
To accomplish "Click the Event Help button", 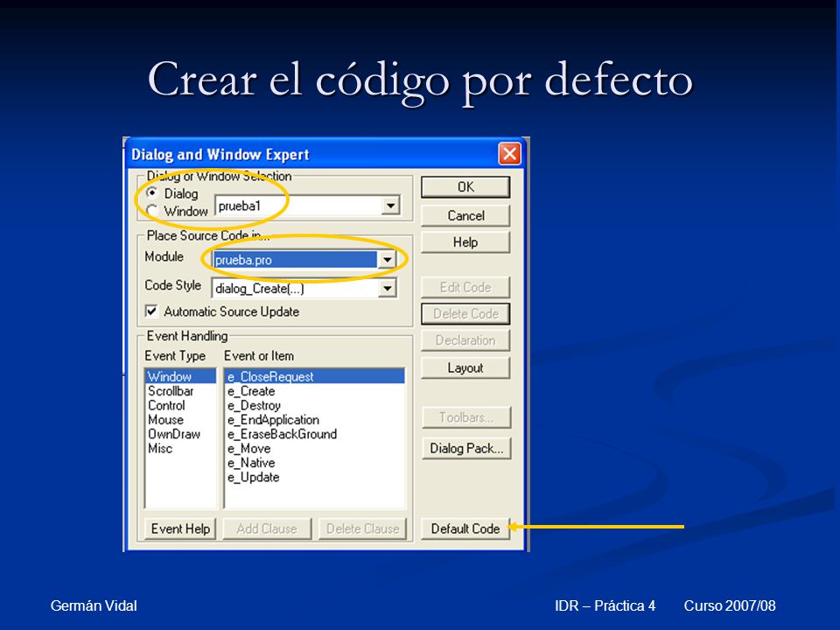I will 180,528.
